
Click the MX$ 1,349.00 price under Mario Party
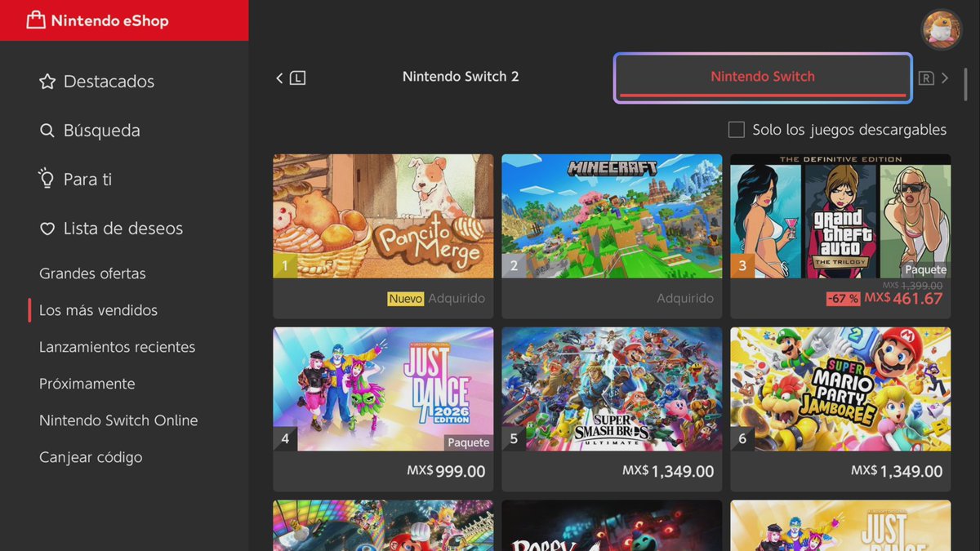(897, 472)
